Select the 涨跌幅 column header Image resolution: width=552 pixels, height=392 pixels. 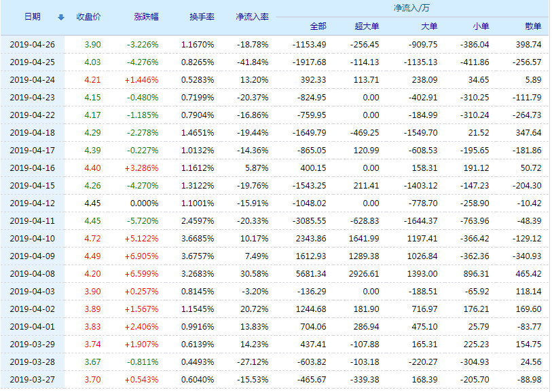146,17
